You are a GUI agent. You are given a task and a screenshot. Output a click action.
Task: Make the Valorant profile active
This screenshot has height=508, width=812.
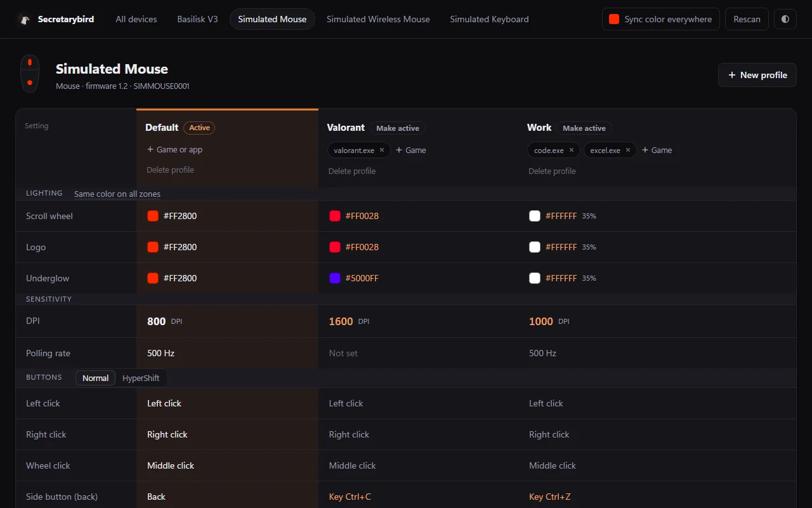tap(398, 128)
